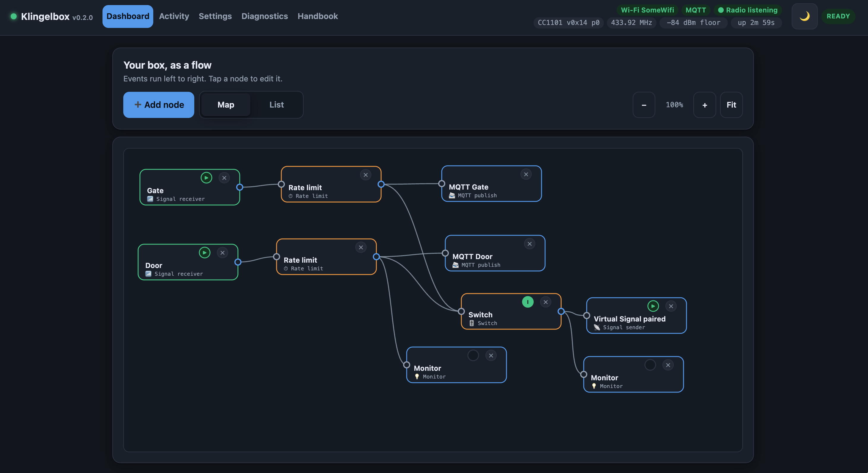Image resolution: width=868 pixels, height=473 pixels.
Task: Delete the Door signal receiver node
Action: pos(222,253)
